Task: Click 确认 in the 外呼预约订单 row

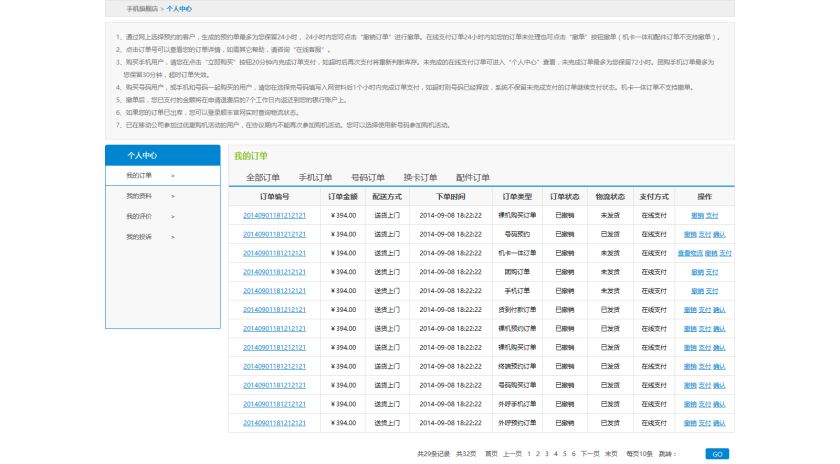Action: [x=719, y=423]
